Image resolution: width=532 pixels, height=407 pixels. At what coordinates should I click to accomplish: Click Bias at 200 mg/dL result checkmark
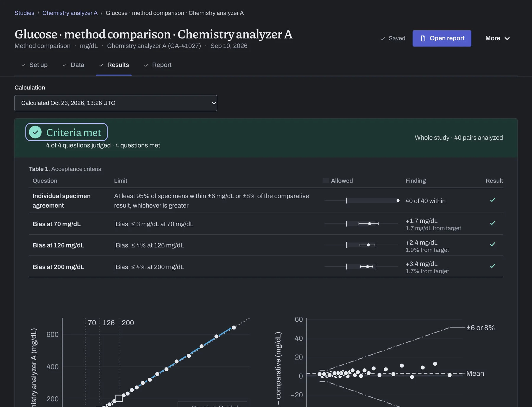coord(493,266)
